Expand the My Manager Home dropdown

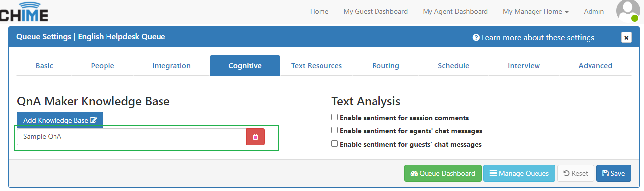point(536,11)
